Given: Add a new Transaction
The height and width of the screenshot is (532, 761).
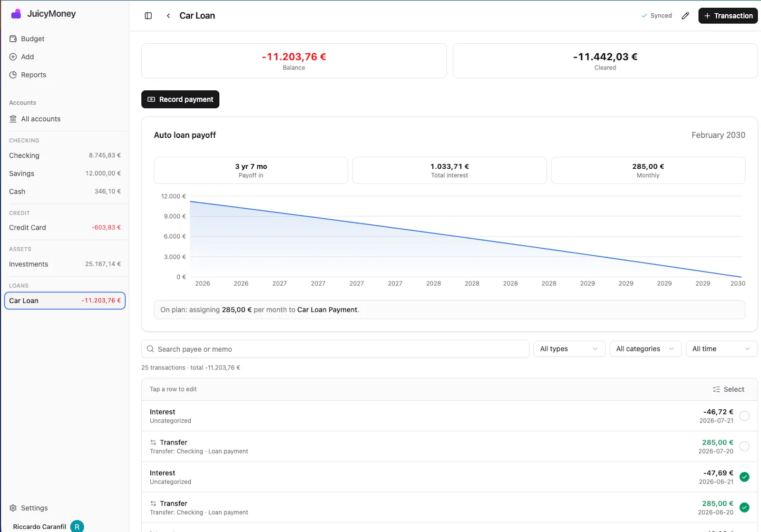Looking at the screenshot, I should [x=728, y=16].
